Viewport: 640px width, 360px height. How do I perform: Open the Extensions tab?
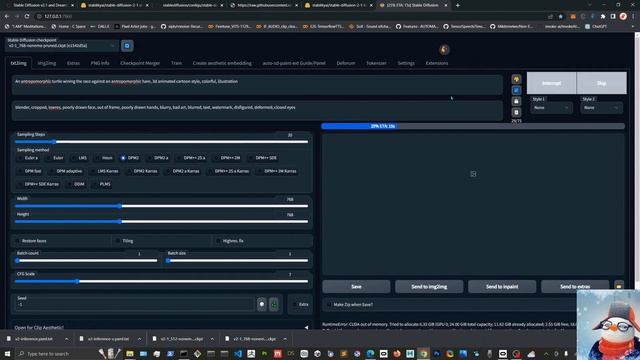point(437,63)
